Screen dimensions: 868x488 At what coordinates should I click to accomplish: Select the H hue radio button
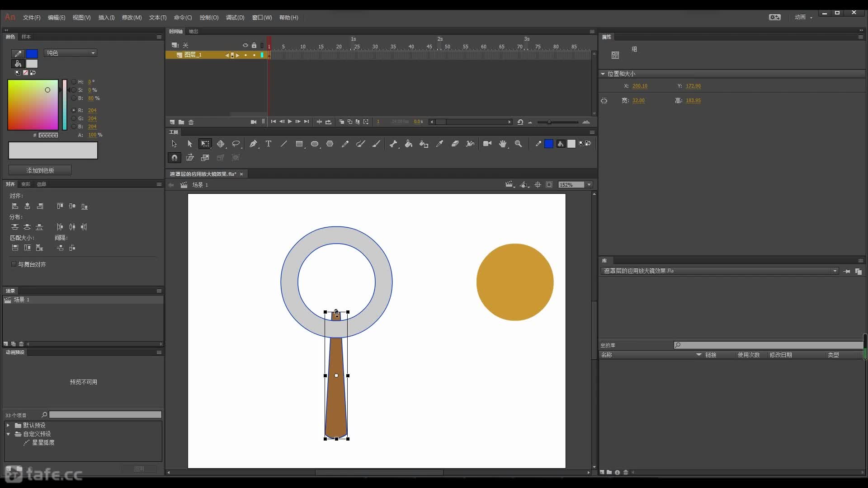(74, 82)
